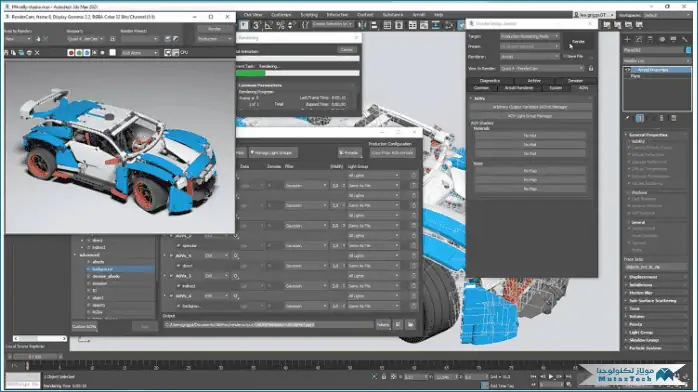Toggle monochrome display in render window
698x392 pixels.
coord(102,53)
